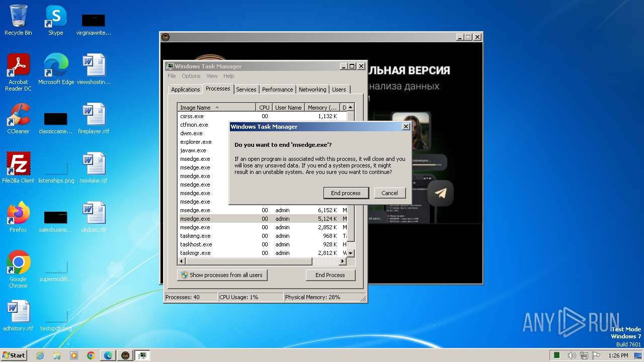Open the supermodifi... desktop file
Screen dimensions: 644x362
coord(56,270)
